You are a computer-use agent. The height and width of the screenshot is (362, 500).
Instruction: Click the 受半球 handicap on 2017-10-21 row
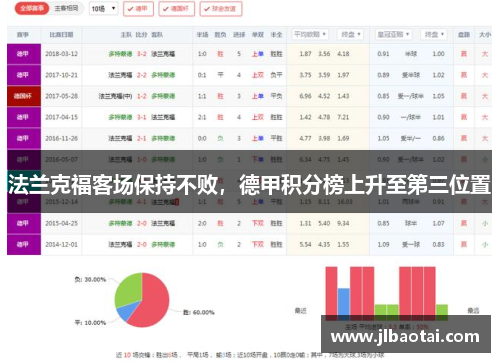411,75
